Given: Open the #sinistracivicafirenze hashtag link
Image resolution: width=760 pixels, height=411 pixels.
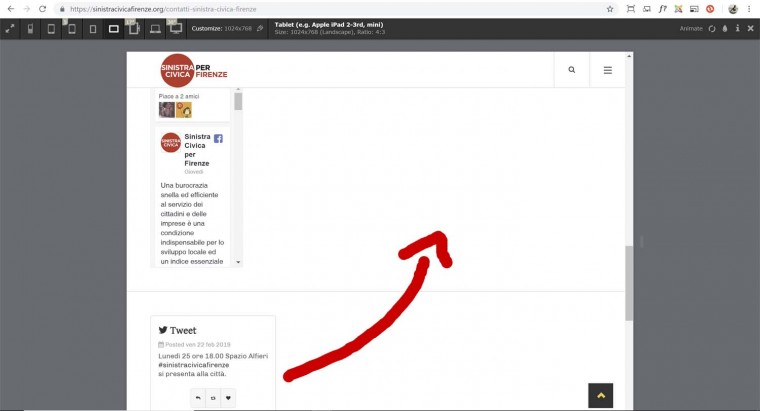Looking at the screenshot, I should pos(194,365).
